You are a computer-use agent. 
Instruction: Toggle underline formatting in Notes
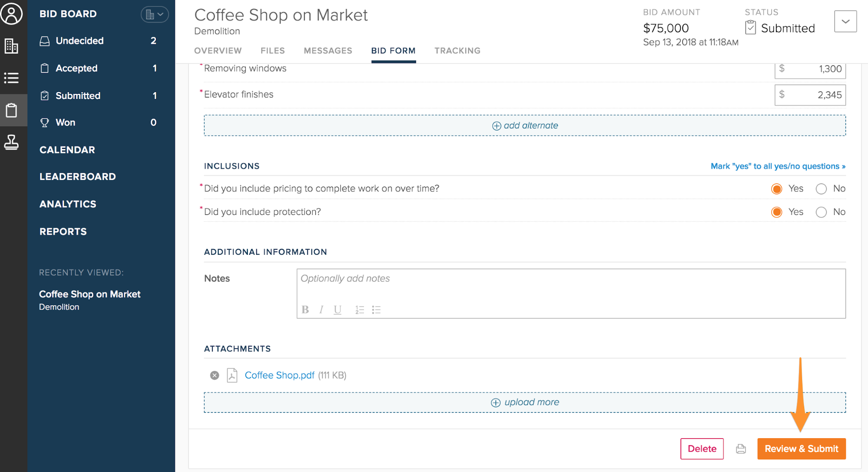(337, 310)
